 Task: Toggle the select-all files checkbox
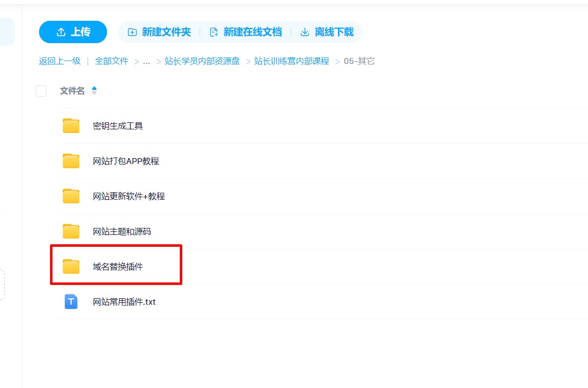pyautogui.click(x=41, y=91)
